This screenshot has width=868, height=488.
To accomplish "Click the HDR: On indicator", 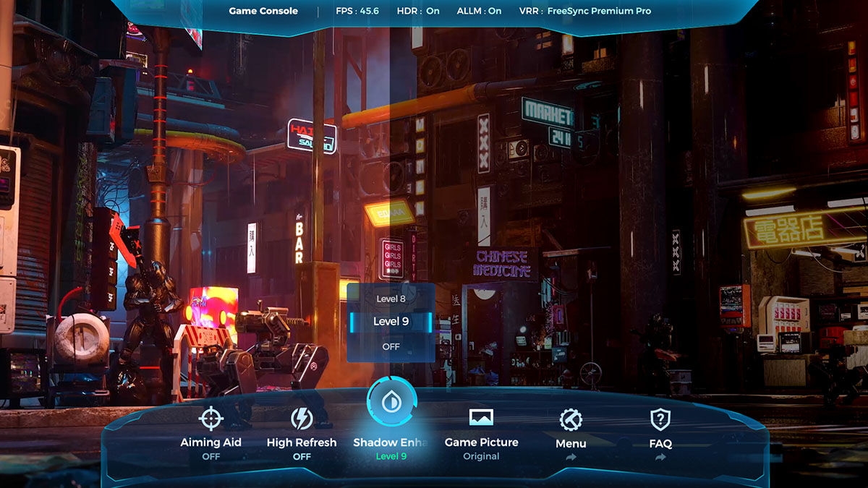I will pyautogui.click(x=418, y=12).
